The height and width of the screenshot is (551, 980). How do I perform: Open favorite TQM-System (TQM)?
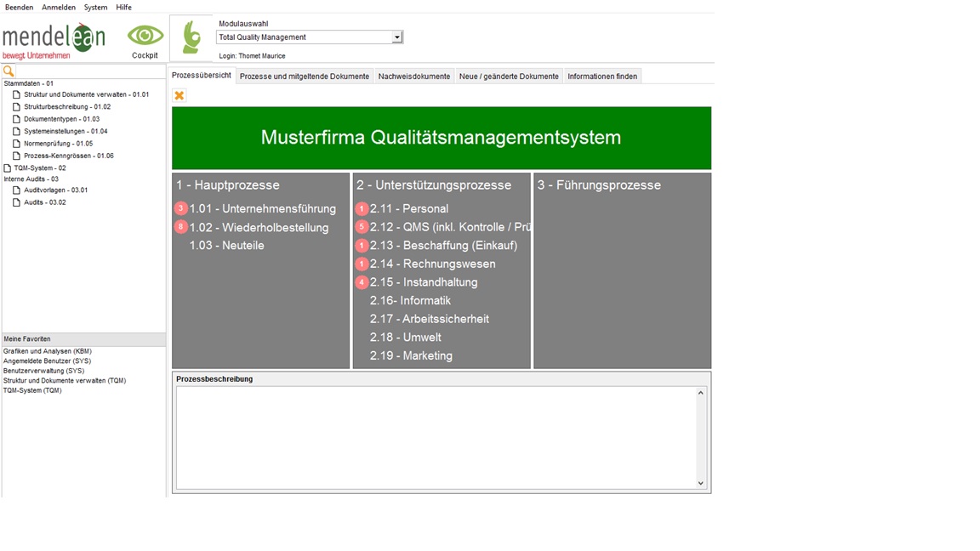coord(32,390)
